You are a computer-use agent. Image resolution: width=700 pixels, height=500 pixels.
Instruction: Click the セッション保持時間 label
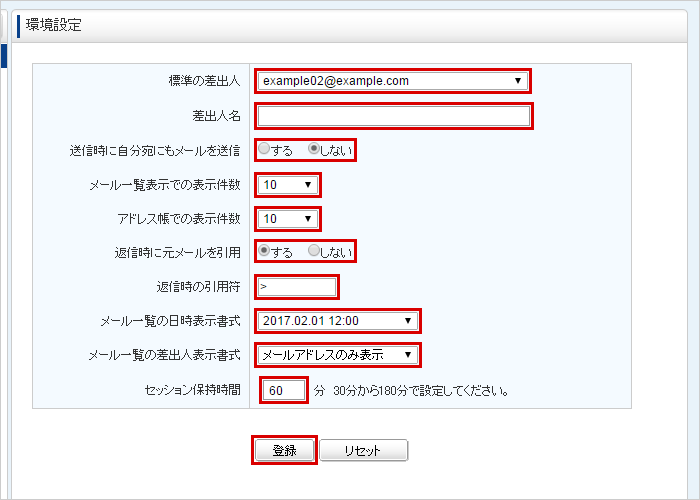pos(192,390)
